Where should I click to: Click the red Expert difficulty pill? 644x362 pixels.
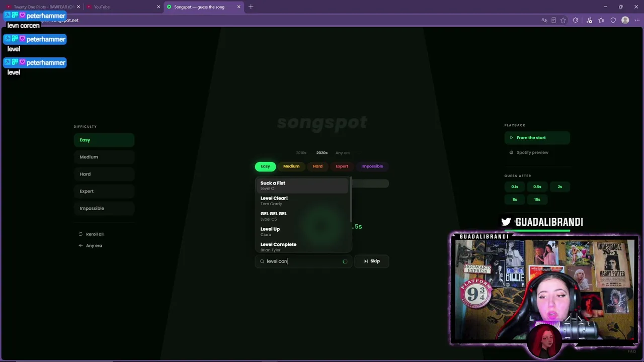(x=342, y=166)
